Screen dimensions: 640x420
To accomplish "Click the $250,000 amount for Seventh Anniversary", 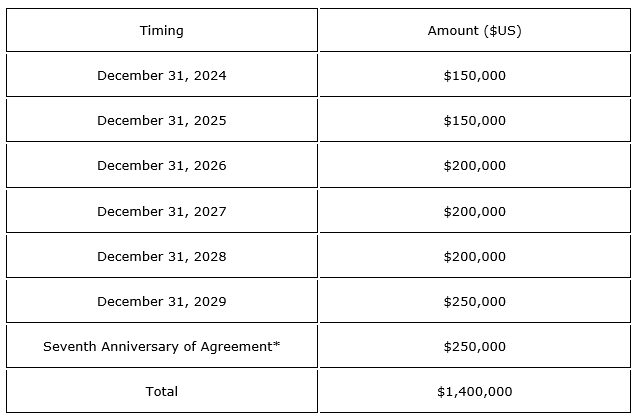I will click(x=474, y=346).
